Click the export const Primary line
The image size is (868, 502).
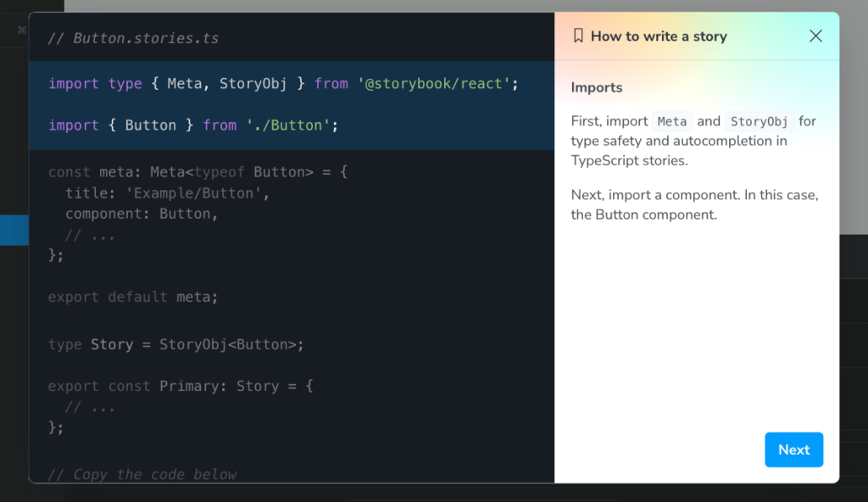[181, 386]
